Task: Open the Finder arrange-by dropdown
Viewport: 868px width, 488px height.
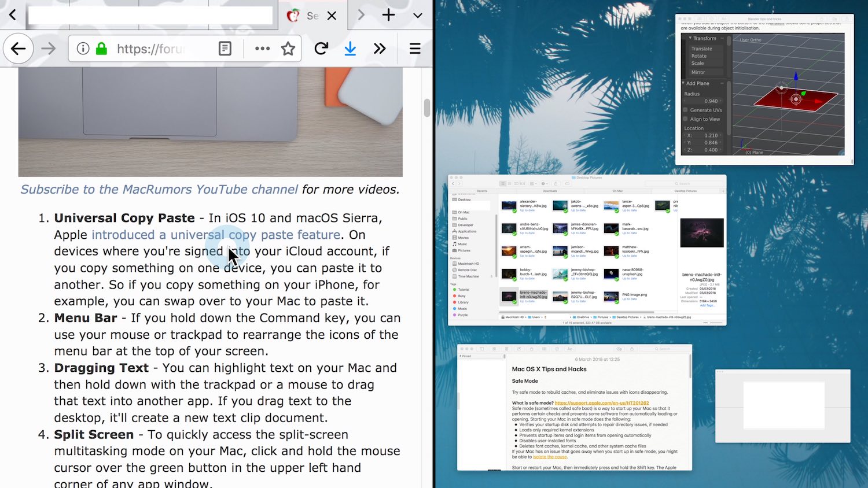Action: pyautogui.click(x=534, y=183)
